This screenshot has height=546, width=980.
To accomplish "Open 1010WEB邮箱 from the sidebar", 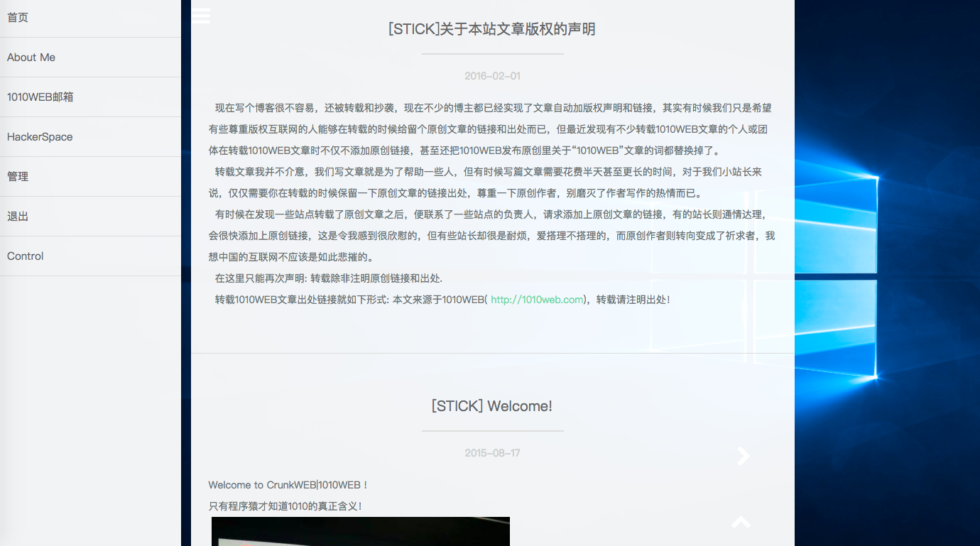I will (x=40, y=97).
